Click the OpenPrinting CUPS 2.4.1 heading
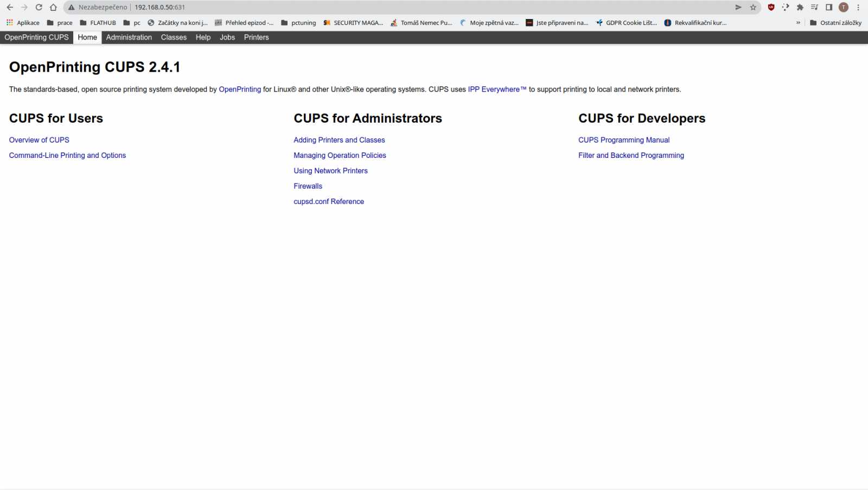 pos(95,67)
